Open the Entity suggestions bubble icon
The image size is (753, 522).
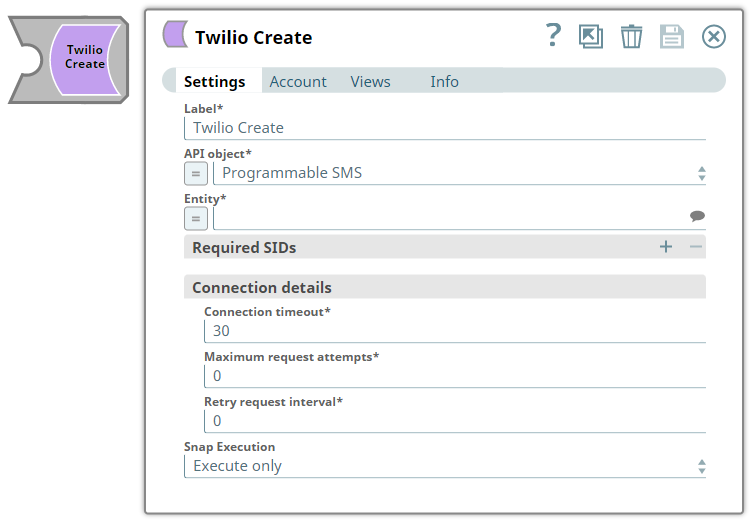point(697,216)
